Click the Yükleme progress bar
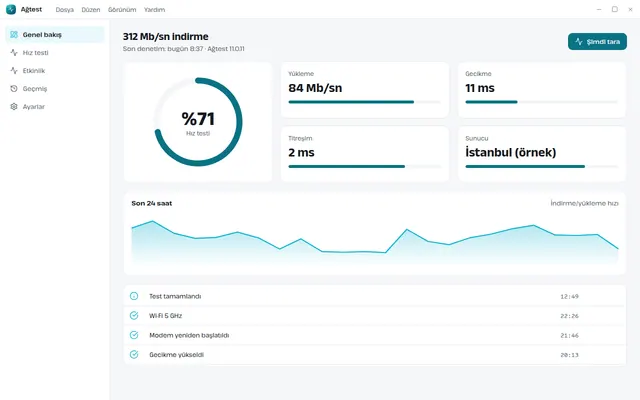The image size is (640, 400). coord(364,102)
